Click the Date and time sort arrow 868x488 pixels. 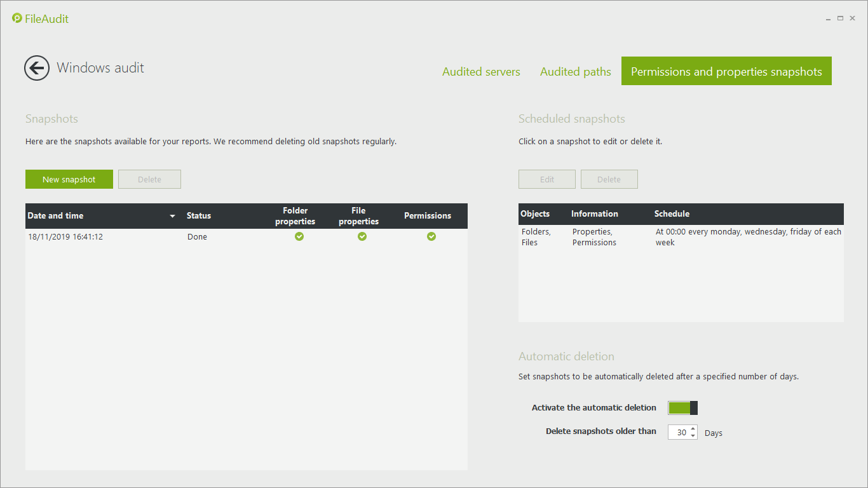(172, 216)
